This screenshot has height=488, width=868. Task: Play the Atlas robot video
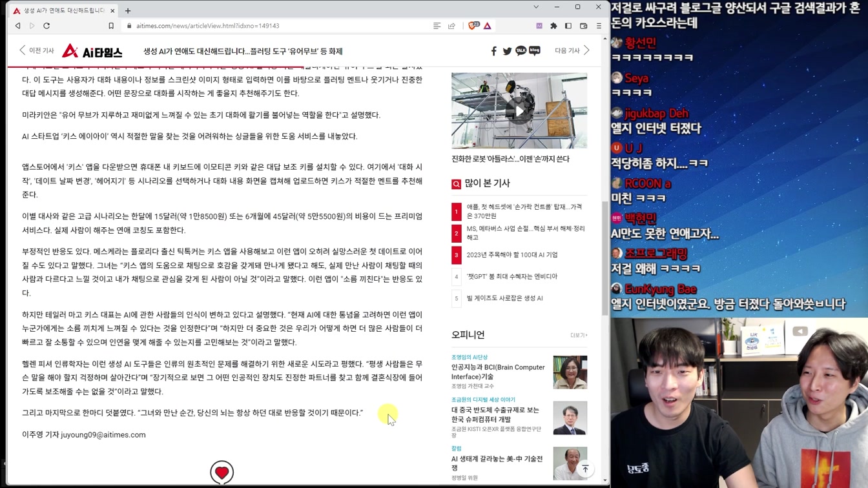(x=519, y=111)
